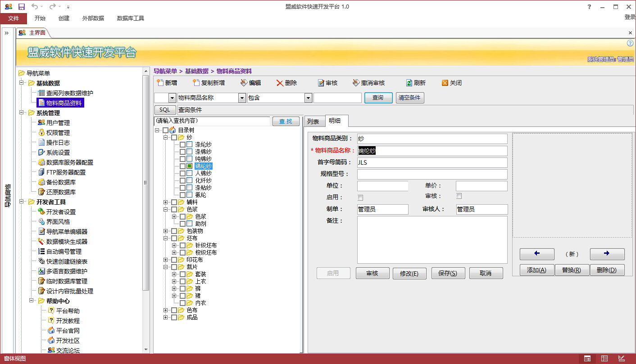Open the 数据库工具 ribbon tab
This screenshot has height=364, width=636.
pos(131,18)
